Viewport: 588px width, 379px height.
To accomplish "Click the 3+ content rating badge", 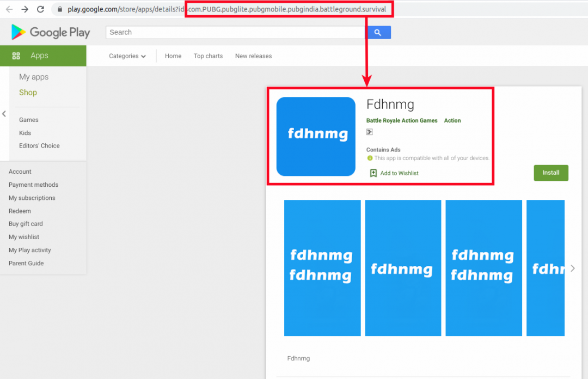I will click(370, 132).
